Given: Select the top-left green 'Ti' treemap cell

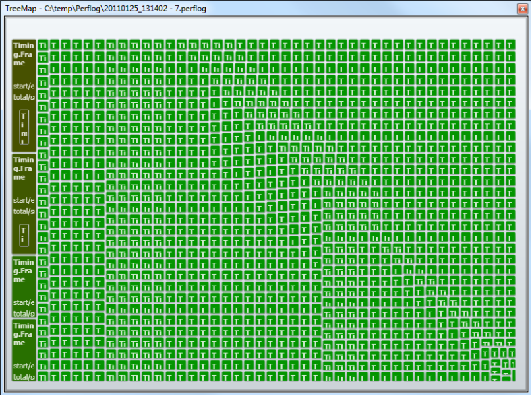Looking at the screenshot, I should click(x=42, y=44).
